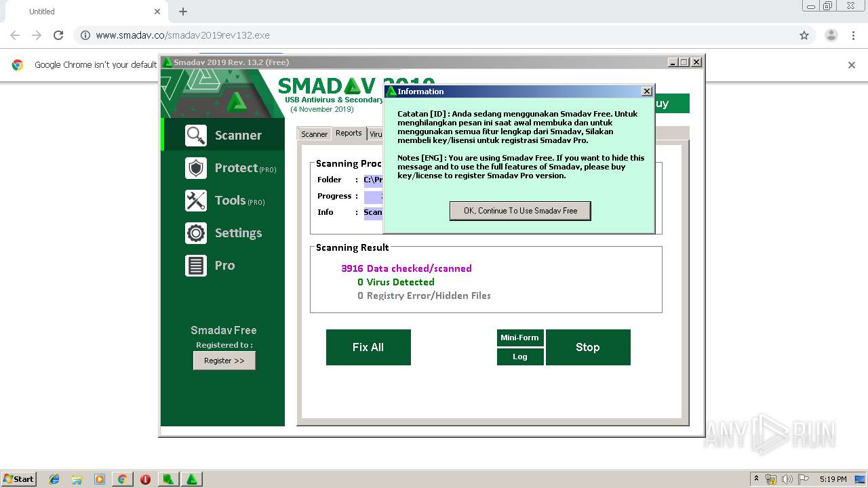Select the Smadav triangle taskbar item
The image size is (868, 488).
coord(192,479)
